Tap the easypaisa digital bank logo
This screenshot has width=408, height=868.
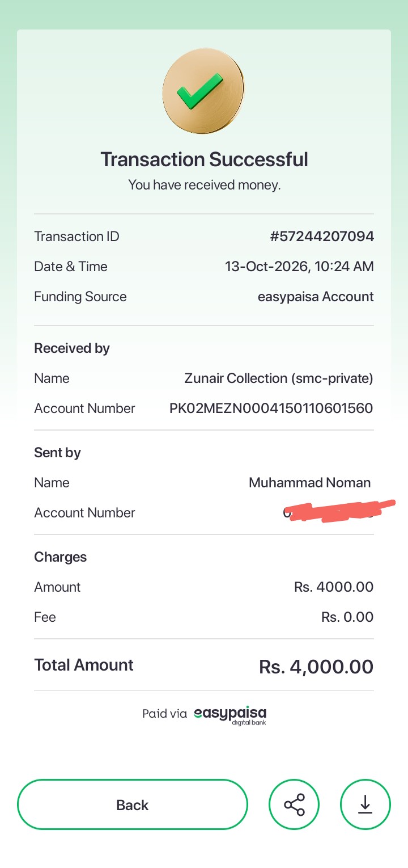pyautogui.click(x=229, y=714)
